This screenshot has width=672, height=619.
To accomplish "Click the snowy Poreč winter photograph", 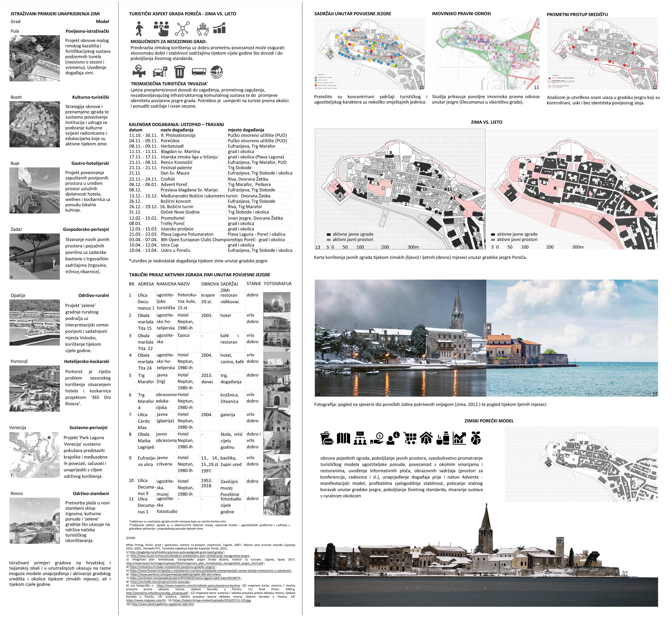I will (400, 338).
